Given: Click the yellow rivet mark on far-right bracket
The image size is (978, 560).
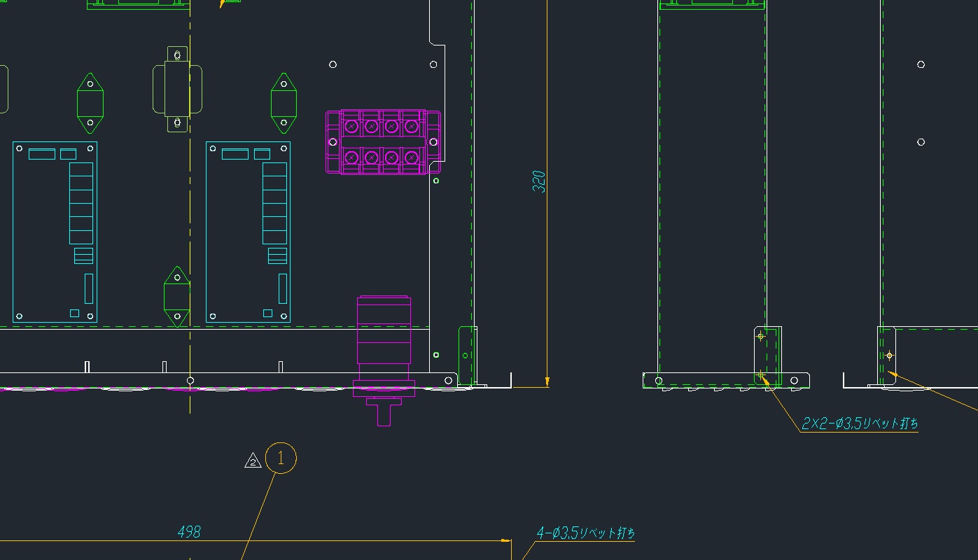Looking at the screenshot, I should (889, 356).
